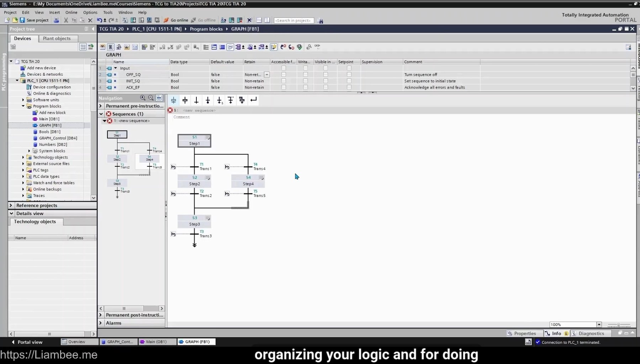The width and height of the screenshot is (640, 364).
Task: Click Portal view button
Action: pyautogui.click(x=27, y=342)
